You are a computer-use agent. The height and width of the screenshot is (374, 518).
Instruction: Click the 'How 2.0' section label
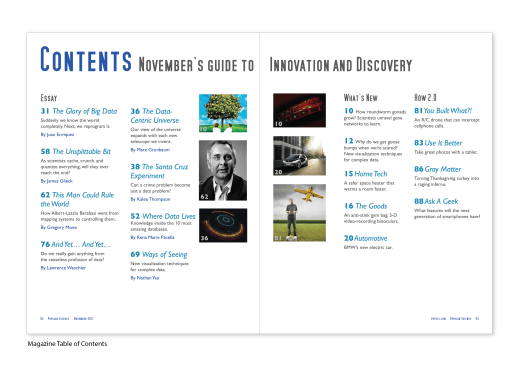[425, 97]
